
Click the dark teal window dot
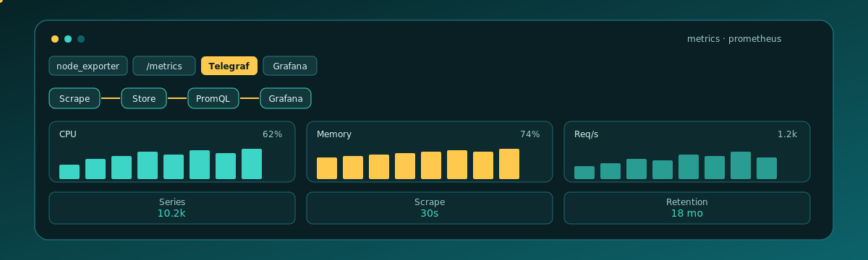click(81, 39)
